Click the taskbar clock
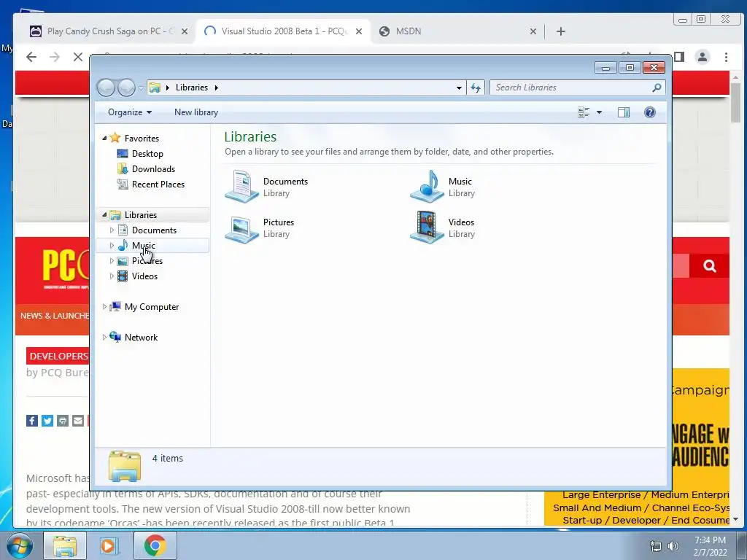This screenshot has height=560, width=747. tap(710, 546)
